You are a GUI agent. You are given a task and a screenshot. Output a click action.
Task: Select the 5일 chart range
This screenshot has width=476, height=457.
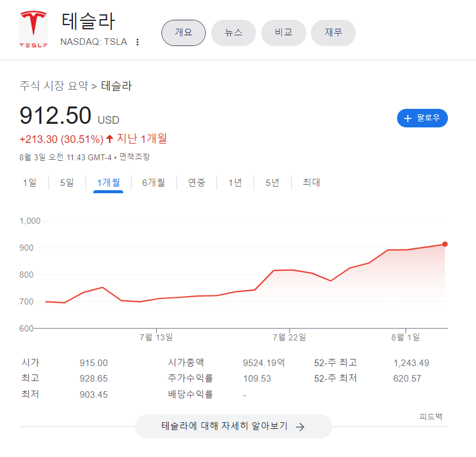point(67,182)
